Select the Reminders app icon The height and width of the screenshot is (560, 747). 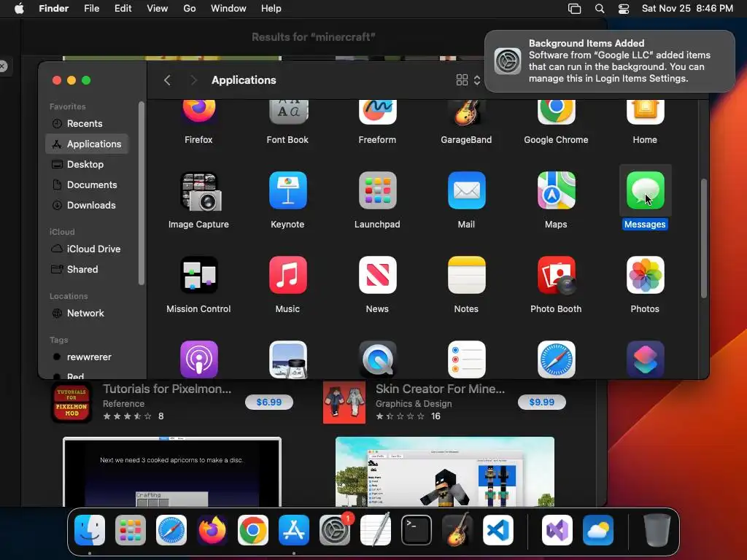click(x=466, y=359)
